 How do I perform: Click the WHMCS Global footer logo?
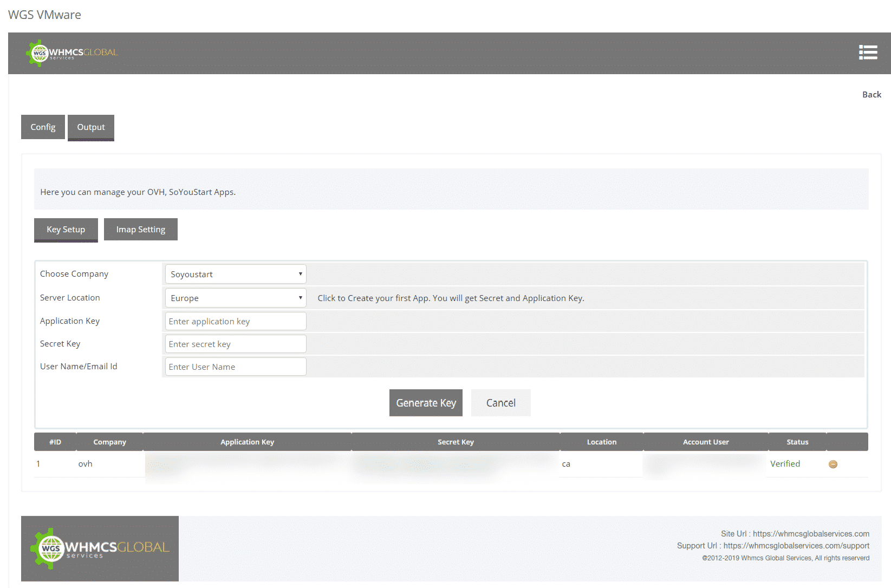(x=100, y=548)
